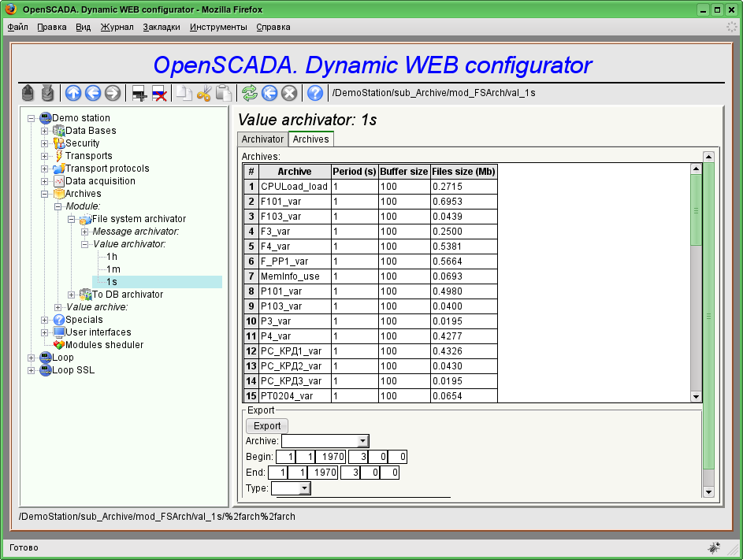Open the Инструменты menu
The height and width of the screenshot is (560, 743).
click(218, 27)
